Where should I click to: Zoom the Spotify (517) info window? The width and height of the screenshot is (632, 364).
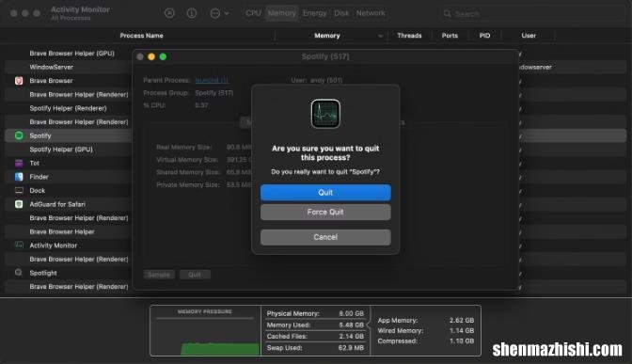coord(163,56)
